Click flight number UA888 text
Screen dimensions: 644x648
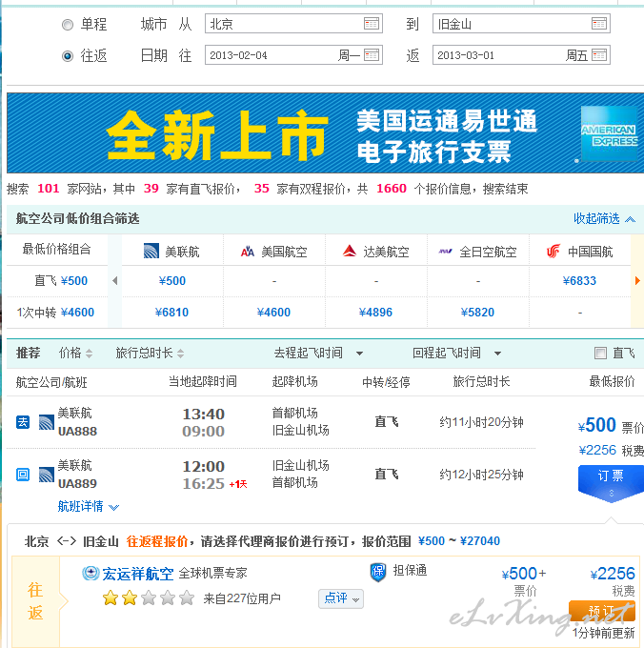click(77, 432)
